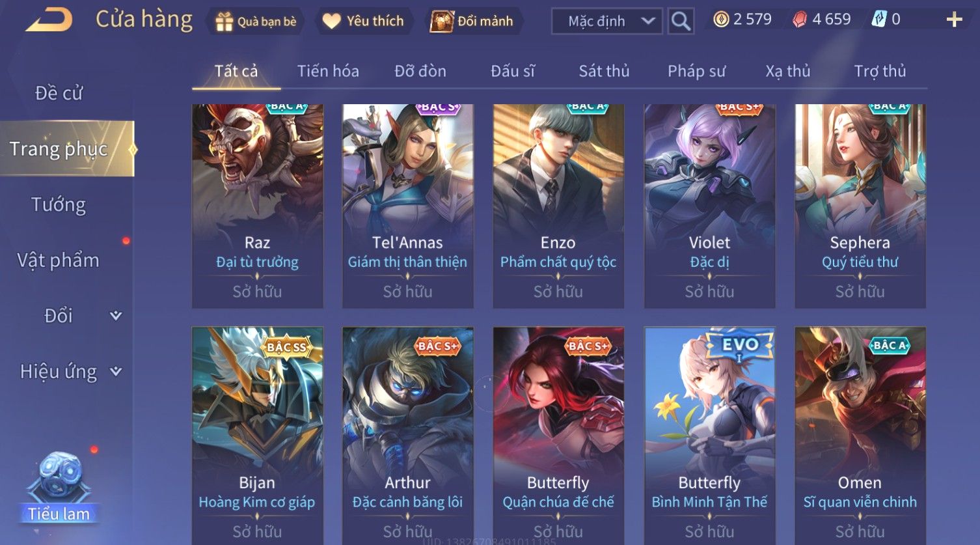The image size is (980, 545).
Task: Tap the plus icon to add currency
Action: (954, 20)
